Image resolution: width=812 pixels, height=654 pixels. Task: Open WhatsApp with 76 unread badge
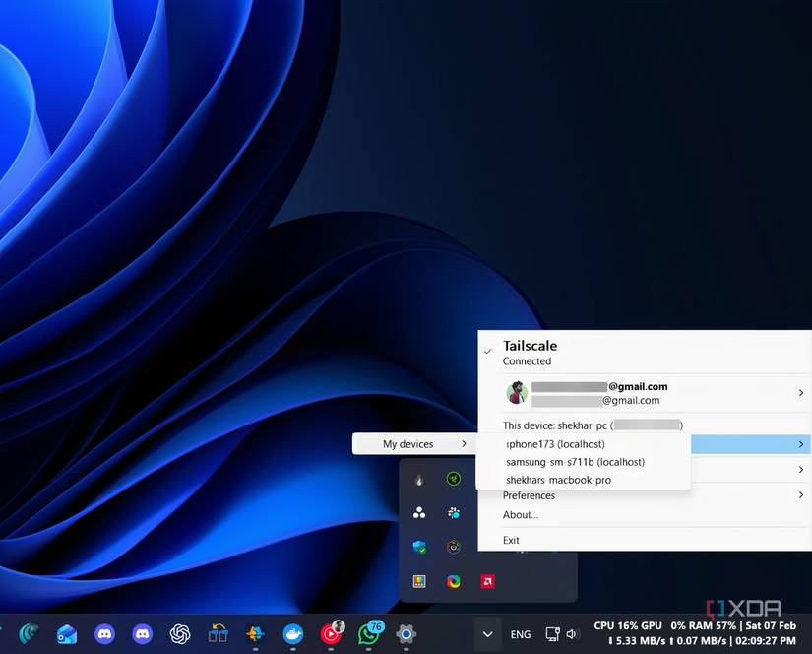pos(369,633)
